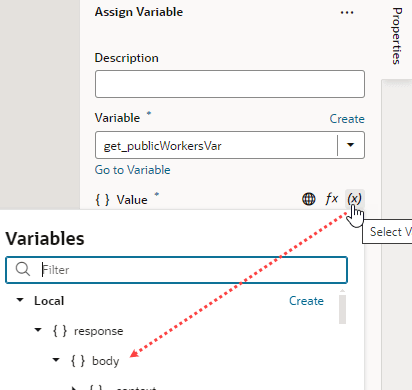Collapse the response node
This screenshot has height=390, width=412.
click(38, 330)
